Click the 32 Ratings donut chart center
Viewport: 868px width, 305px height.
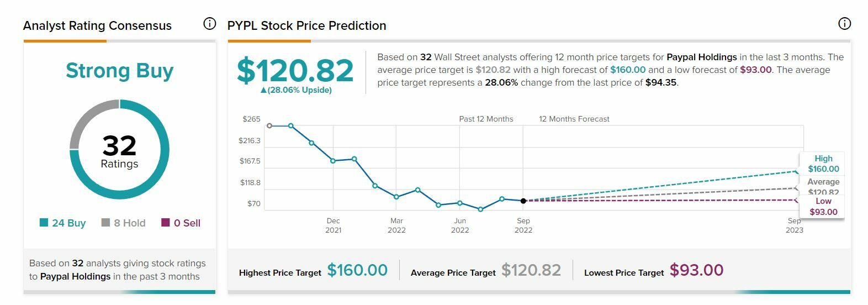click(119, 150)
